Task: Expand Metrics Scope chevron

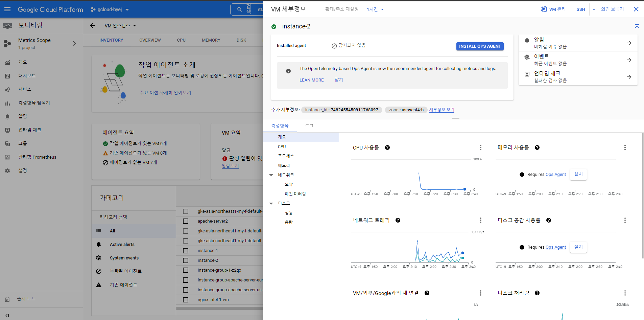Action: (74, 43)
